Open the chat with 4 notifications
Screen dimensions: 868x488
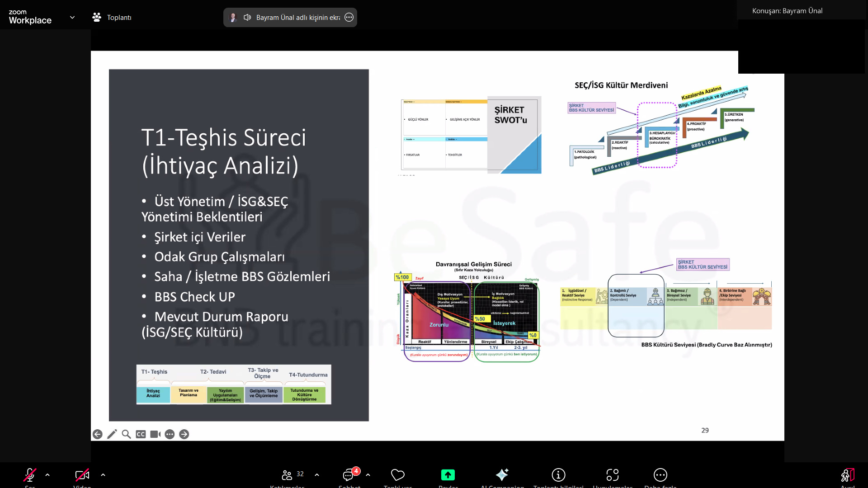[349, 475]
